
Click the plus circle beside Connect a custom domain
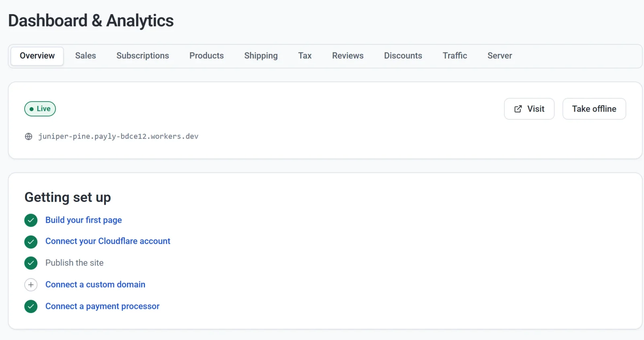coord(31,285)
